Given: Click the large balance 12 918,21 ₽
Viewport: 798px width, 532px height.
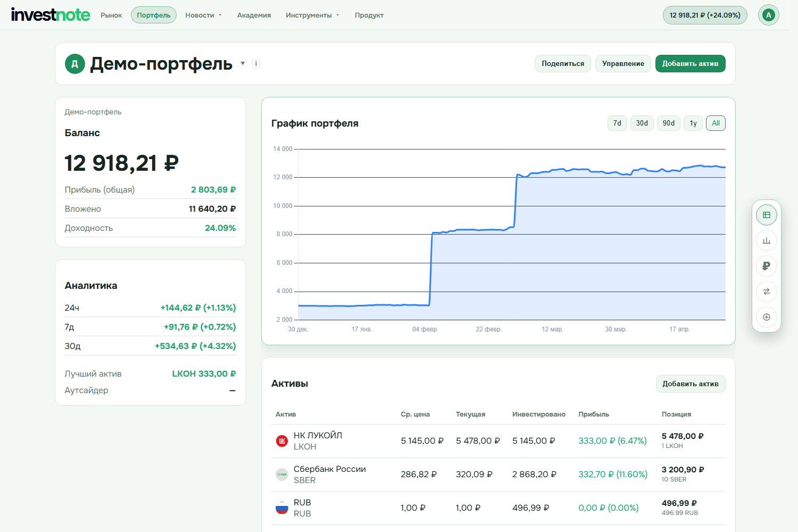Looking at the screenshot, I should tap(121, 163).
